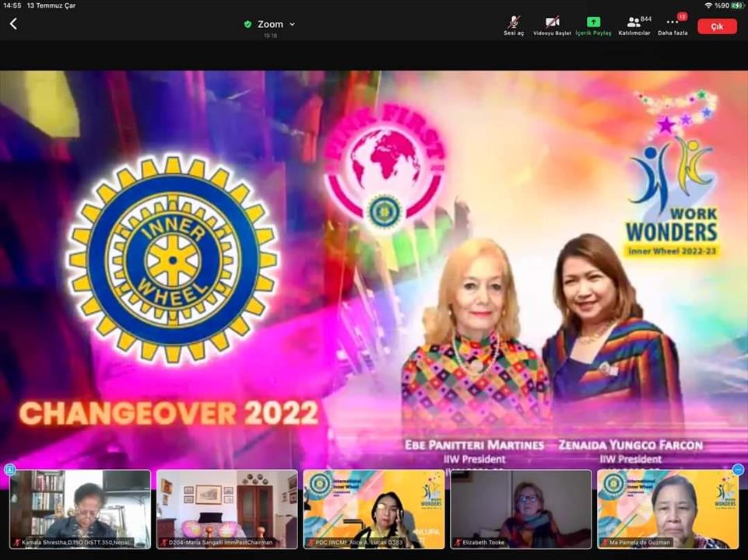Tap the back arrow in top bar
This screenshot has width=748, height=560.
click(13, 24)
